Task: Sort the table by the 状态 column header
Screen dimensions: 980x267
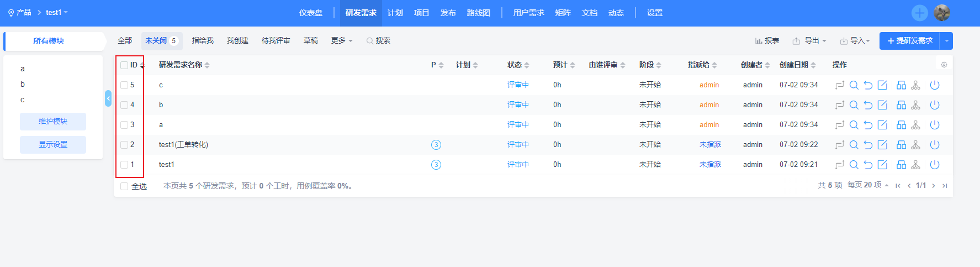Action: click(518, 65)
